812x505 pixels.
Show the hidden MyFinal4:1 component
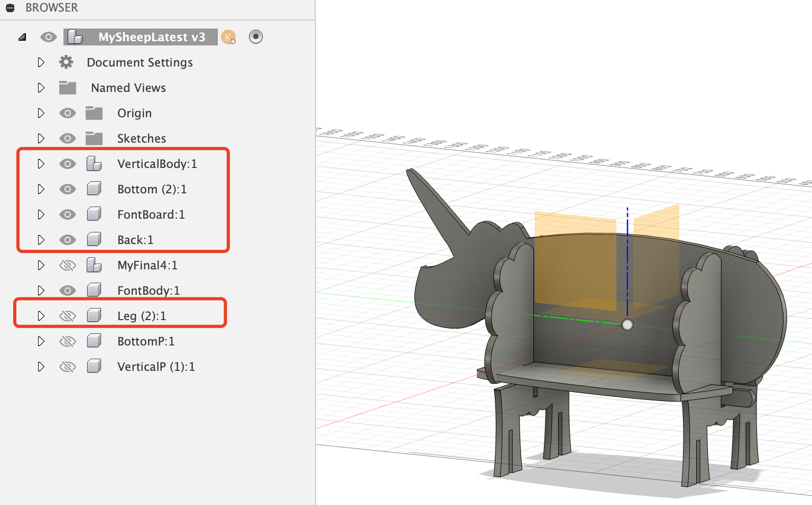[x=68, y=265]
